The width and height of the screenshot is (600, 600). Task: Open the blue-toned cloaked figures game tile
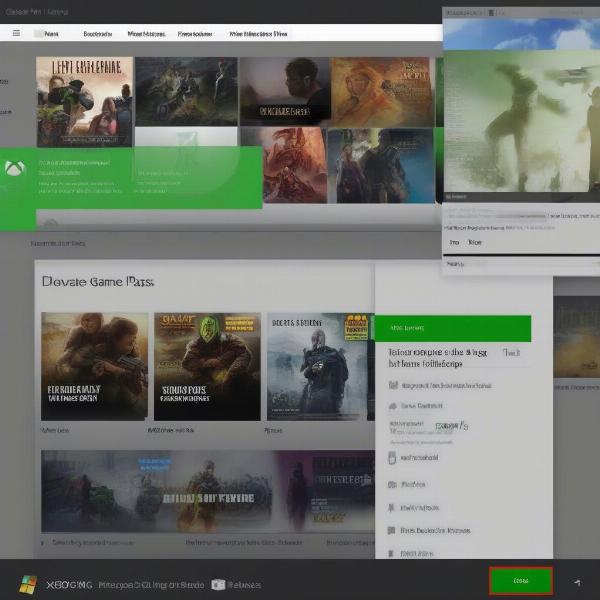click(x=381, y=166)
